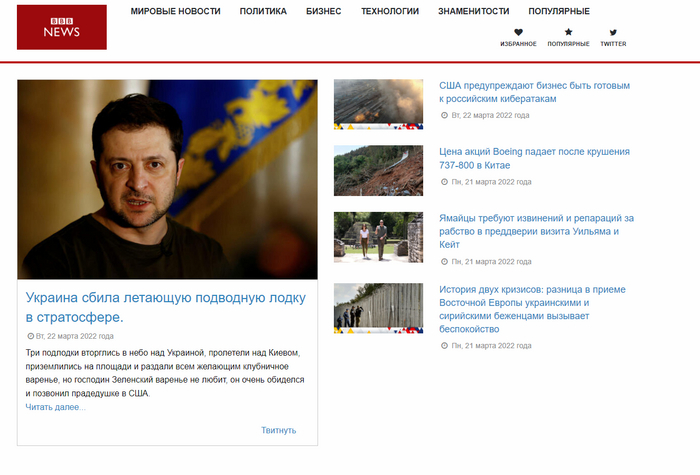Click the date under the Jamaica headline
Screen dimensions: 700x475
click(492, 262)
